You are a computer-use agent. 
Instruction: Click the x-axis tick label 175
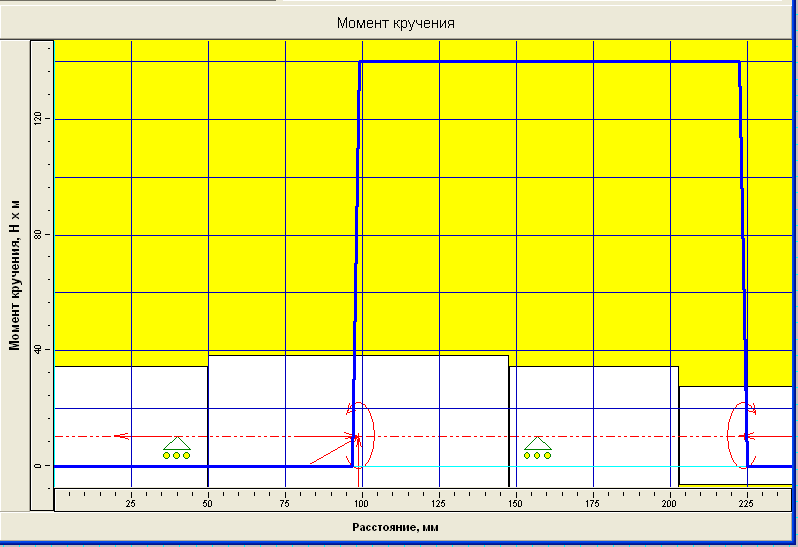pyautogui.click(x=592, y=504)
